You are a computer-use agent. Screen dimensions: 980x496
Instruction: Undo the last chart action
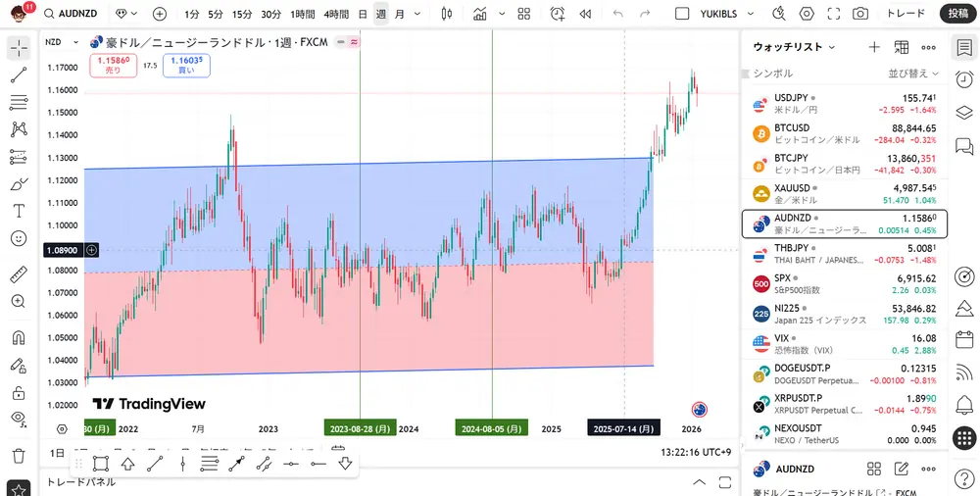pyautogui.click(x=618, y=14)
